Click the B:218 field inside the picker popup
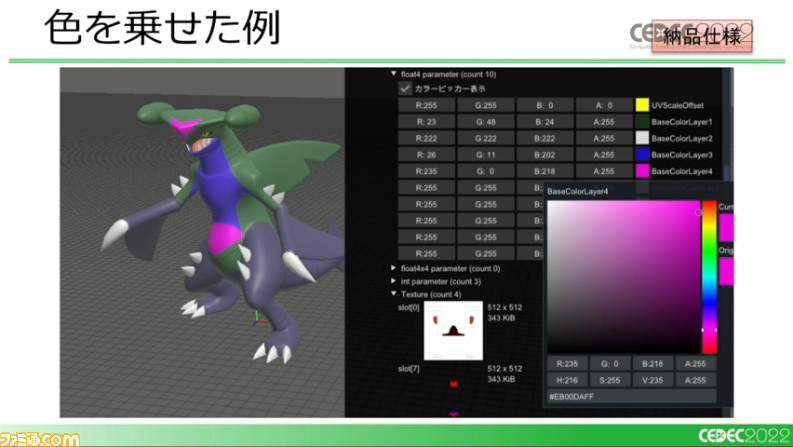Screen dimensions: 793x447 click(x=652, y=364)
